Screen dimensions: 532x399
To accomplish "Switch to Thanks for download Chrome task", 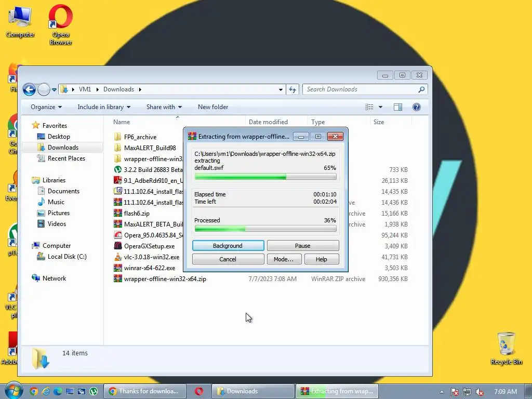I will (x=145, y=391).
